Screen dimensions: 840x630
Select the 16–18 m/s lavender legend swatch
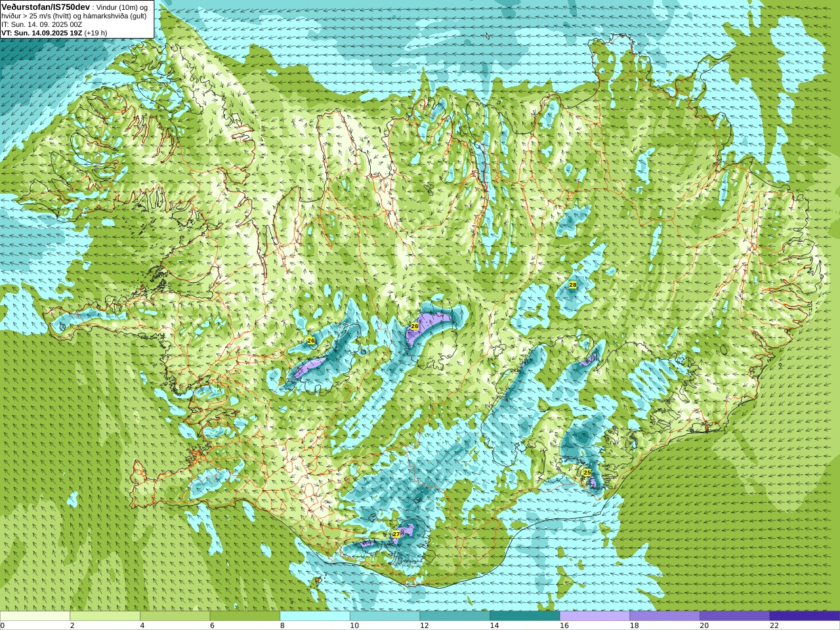[x=595, y=616]
